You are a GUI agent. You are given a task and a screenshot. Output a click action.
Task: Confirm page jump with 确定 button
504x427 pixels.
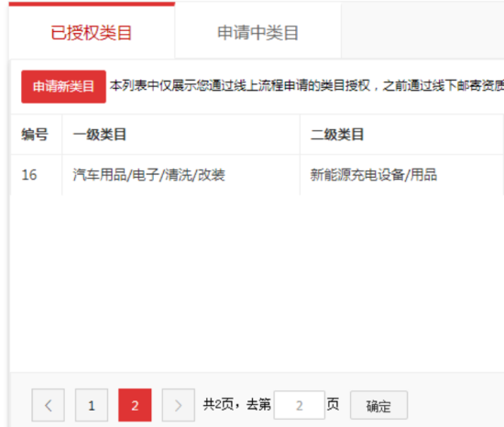point(379,405)
